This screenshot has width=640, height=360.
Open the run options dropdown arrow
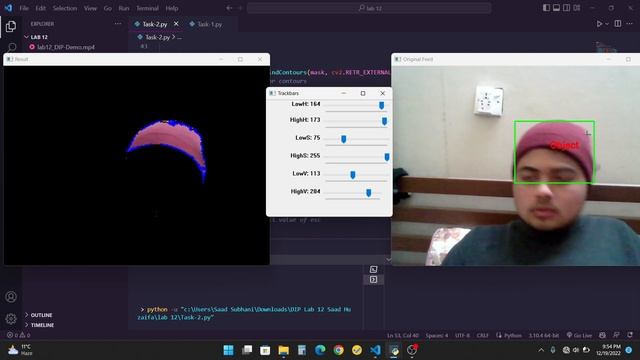[x=607, y=24]
